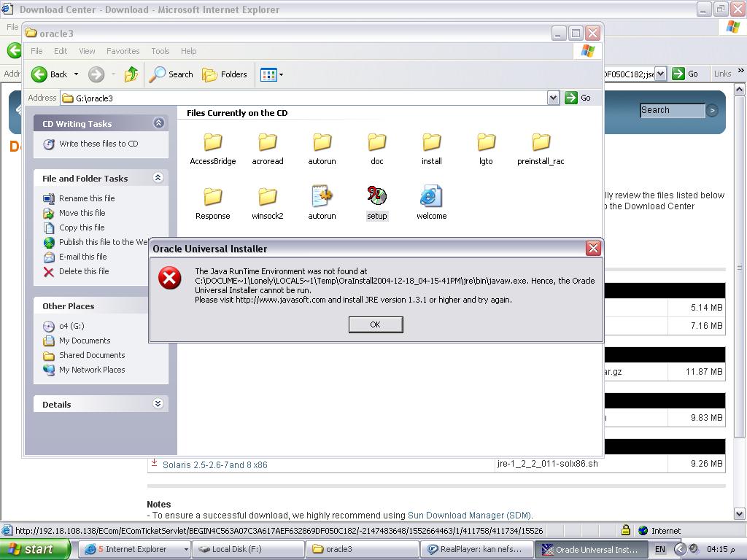This screenshot has width=747, height=560.
Task: Open the autorun settings file icon
Action: (x=322, y=198)
